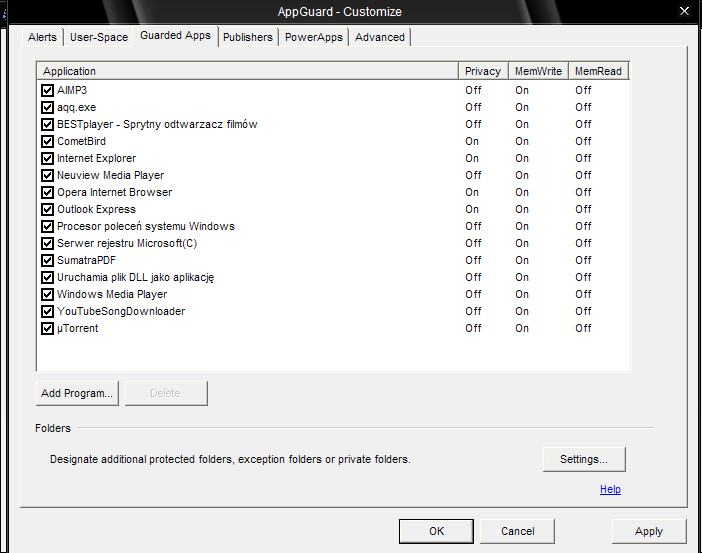The height and width of the screenshot is (553, 702).
Task: Go to the Publishers tab
Action: pos(248,37)
